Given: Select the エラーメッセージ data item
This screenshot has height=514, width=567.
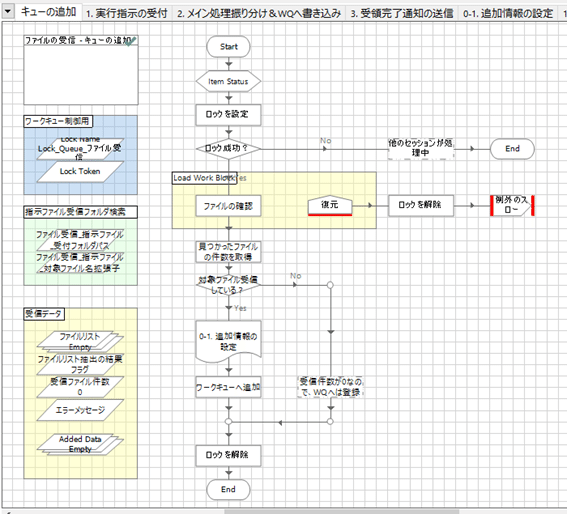Looking at the screenshot, I should [80, 410].
